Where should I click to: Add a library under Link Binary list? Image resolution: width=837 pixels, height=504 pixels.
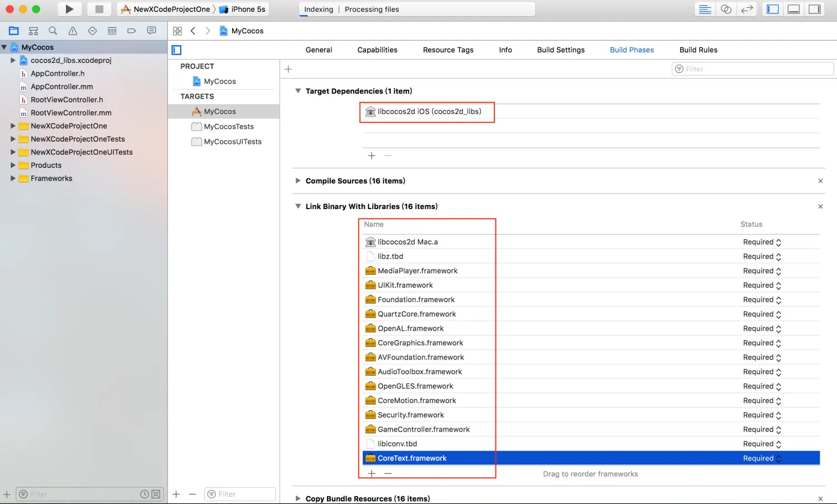[372, 473]
